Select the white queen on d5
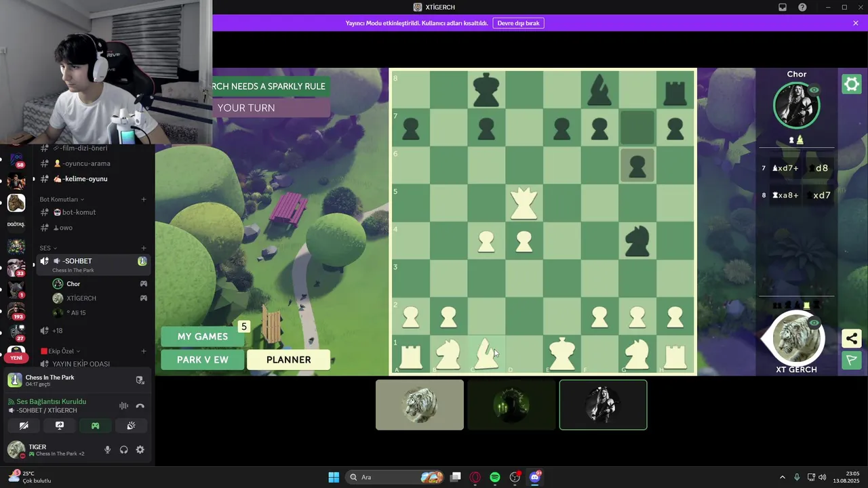The width and height of the screenshot is (868, 488). 524,203
